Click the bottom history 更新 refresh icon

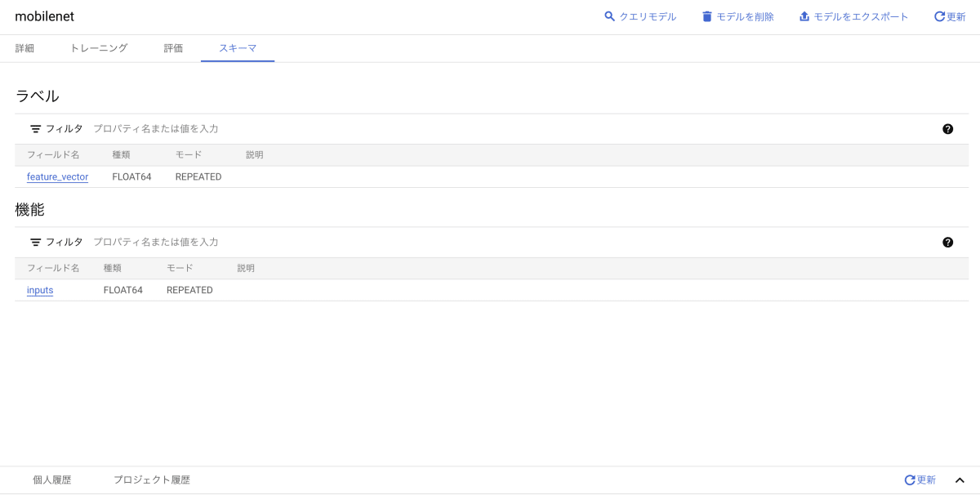910,480
